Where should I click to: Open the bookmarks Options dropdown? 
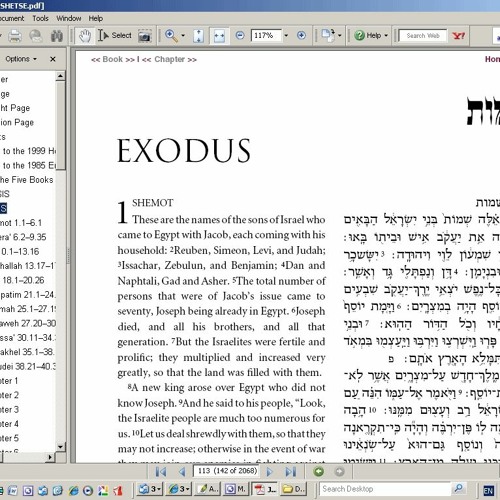tap(21, 59)
